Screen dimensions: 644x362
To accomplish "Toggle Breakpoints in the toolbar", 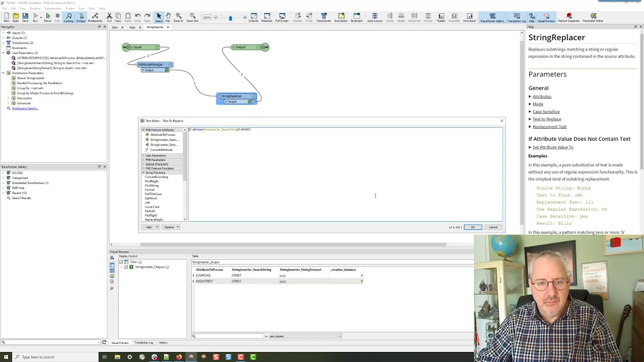I will click(x=95, y=18).
